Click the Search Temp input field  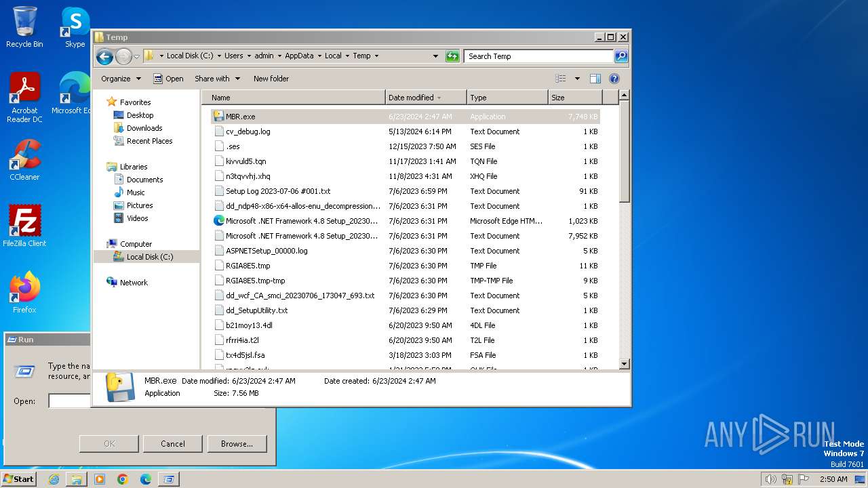(x=539, y=56)
